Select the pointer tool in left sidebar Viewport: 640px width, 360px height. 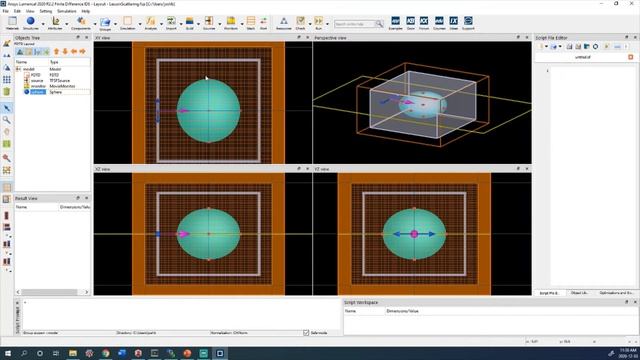click(7, 108)
